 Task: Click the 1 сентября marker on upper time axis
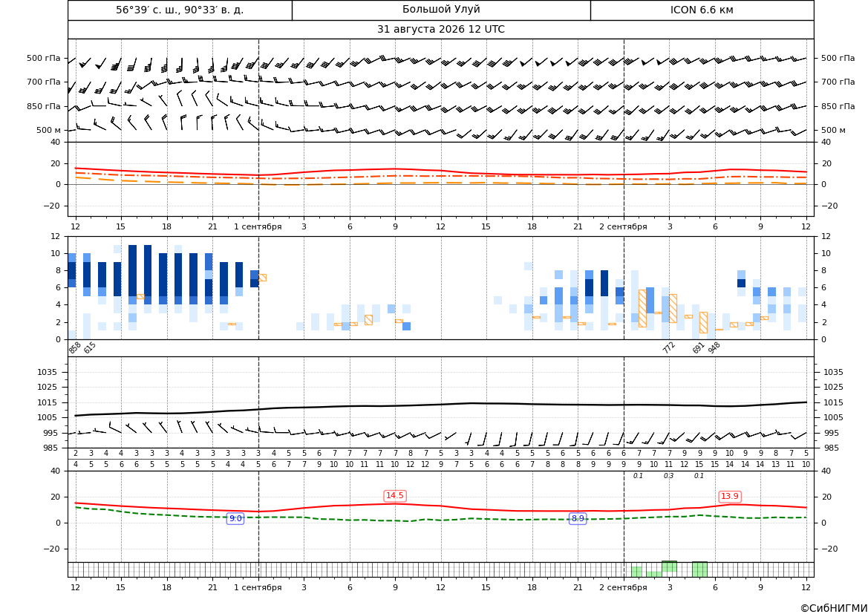click(258, 226)
